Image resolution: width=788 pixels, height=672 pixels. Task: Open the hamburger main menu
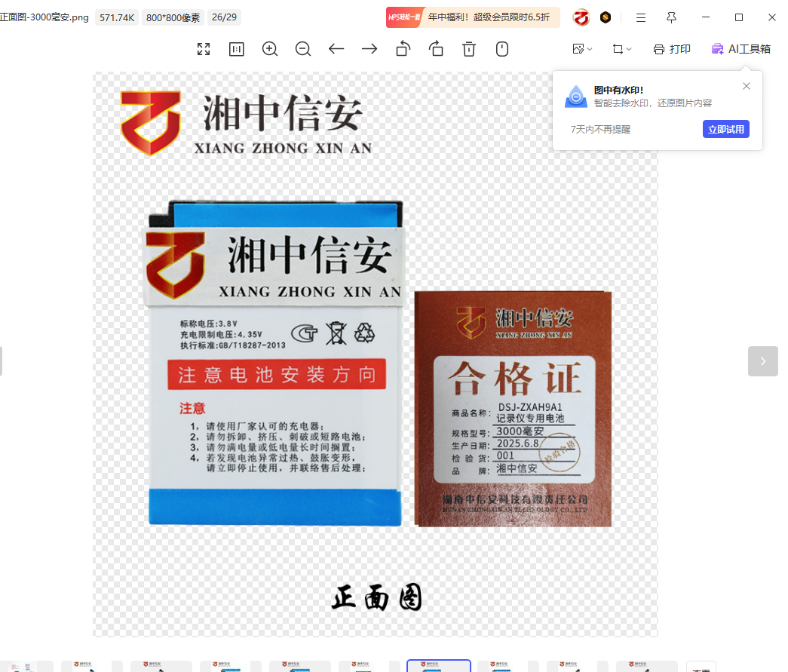[640, 17]
